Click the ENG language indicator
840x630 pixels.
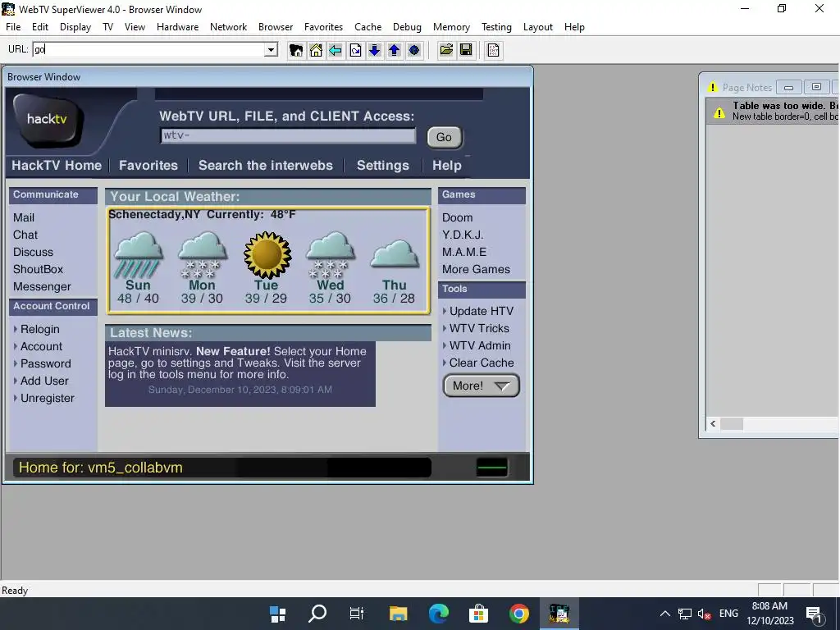pos(728,614)
